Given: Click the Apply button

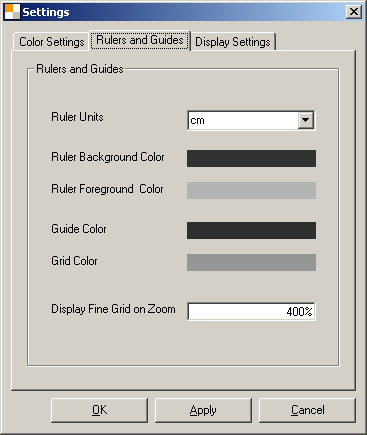Looking at the screenshot, I should pyautogui.click(x=203, y=410).
